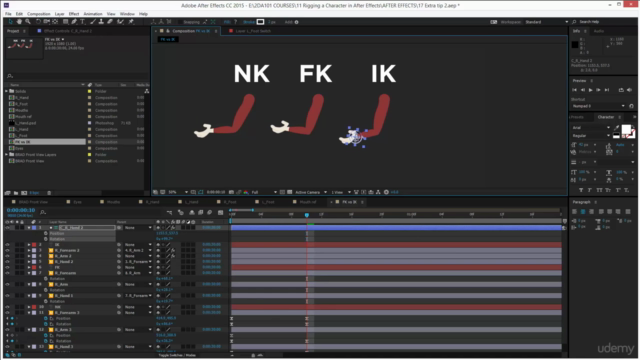Viewport: 640px width, 360px height.
Task: Select the Puppet Pin tool
Action: click(131, 22)
